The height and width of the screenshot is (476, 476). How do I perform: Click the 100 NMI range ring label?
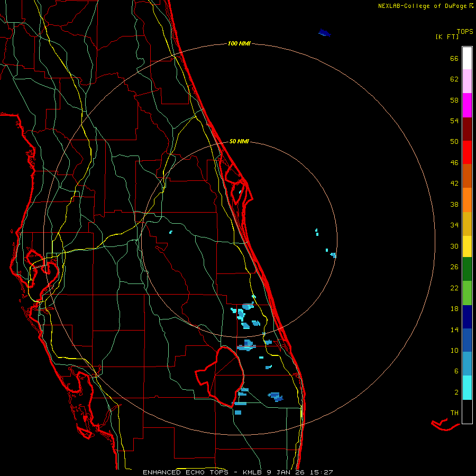(239, 44)
